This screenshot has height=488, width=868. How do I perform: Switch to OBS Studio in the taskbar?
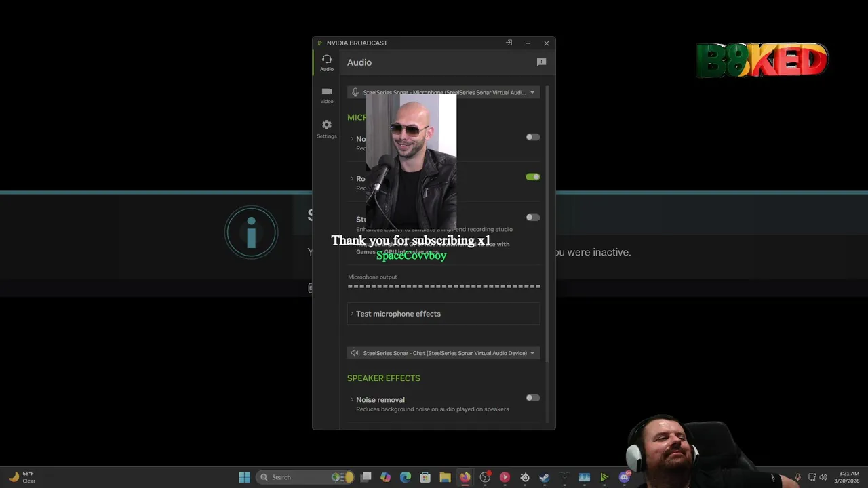pyautogui.click(x=485, y=477)
